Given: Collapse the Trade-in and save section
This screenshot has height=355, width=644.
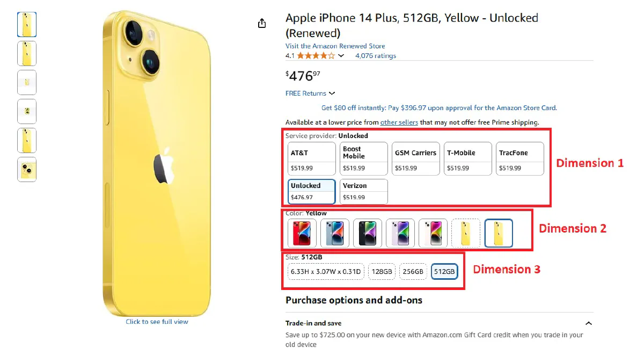Looking at the screenshot, I should pos(588,323).
